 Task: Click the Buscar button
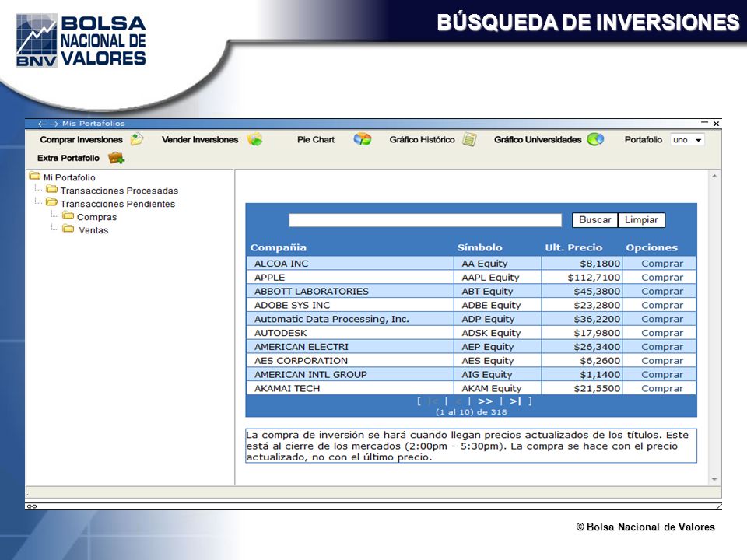(x=595, y=220)
